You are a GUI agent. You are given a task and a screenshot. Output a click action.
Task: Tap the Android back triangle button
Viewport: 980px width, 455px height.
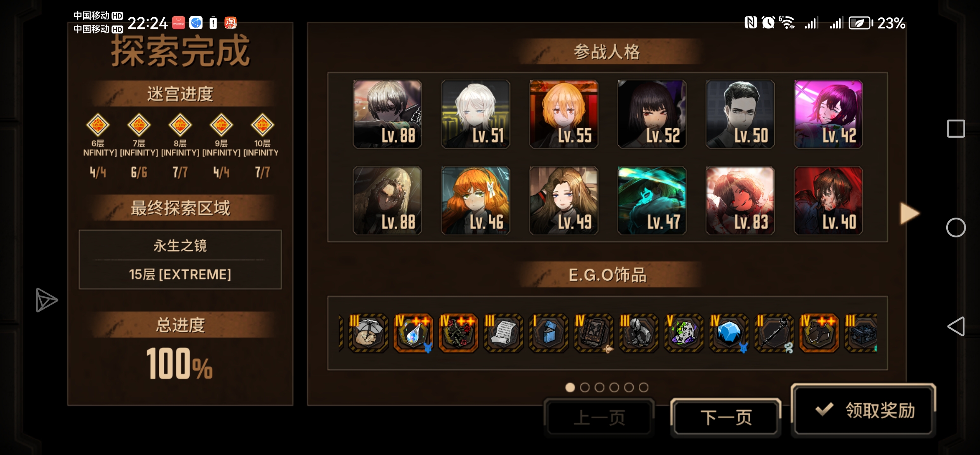tap(956, 326)
